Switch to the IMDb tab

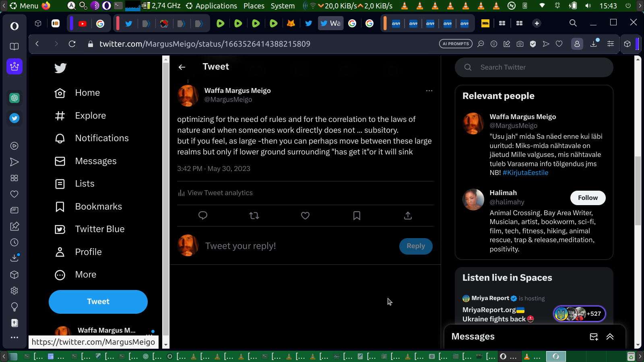[485, 23]
